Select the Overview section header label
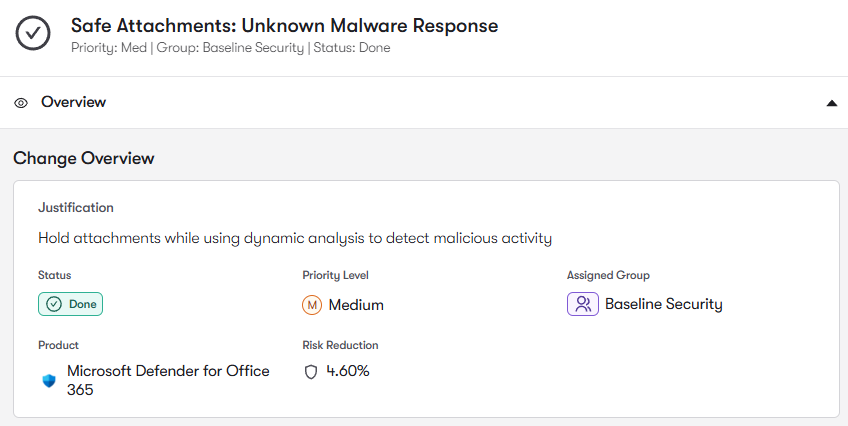The width and height of the screenshot is (848, 426). coord(73,102)
